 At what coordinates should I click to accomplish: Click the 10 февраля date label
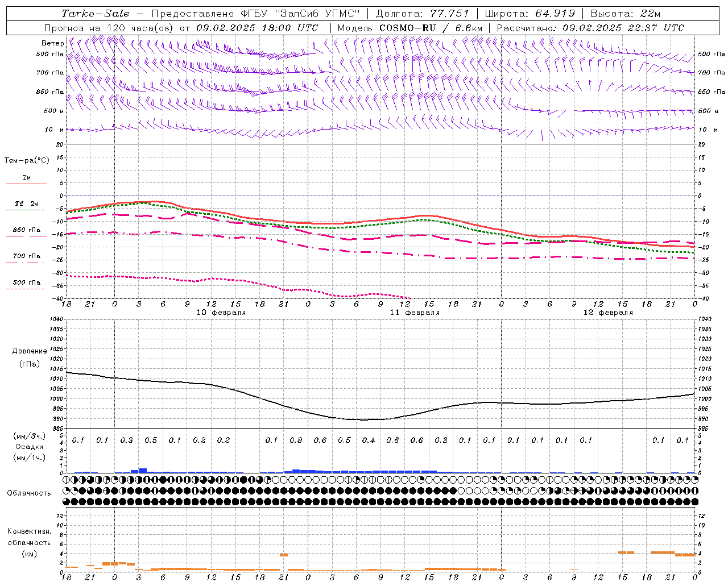pyautogui.click(x=221, y=313)
